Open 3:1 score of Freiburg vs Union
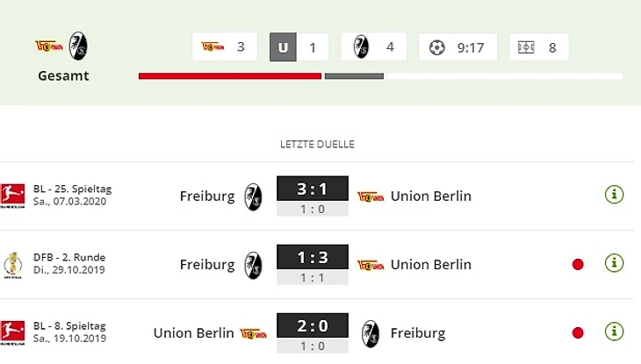 tap(313, 189)
